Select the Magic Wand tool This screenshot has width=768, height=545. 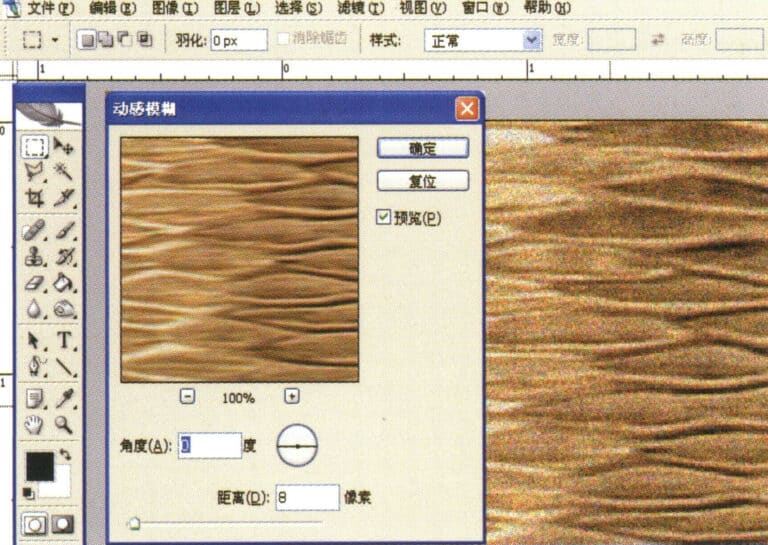coord(64,171)
